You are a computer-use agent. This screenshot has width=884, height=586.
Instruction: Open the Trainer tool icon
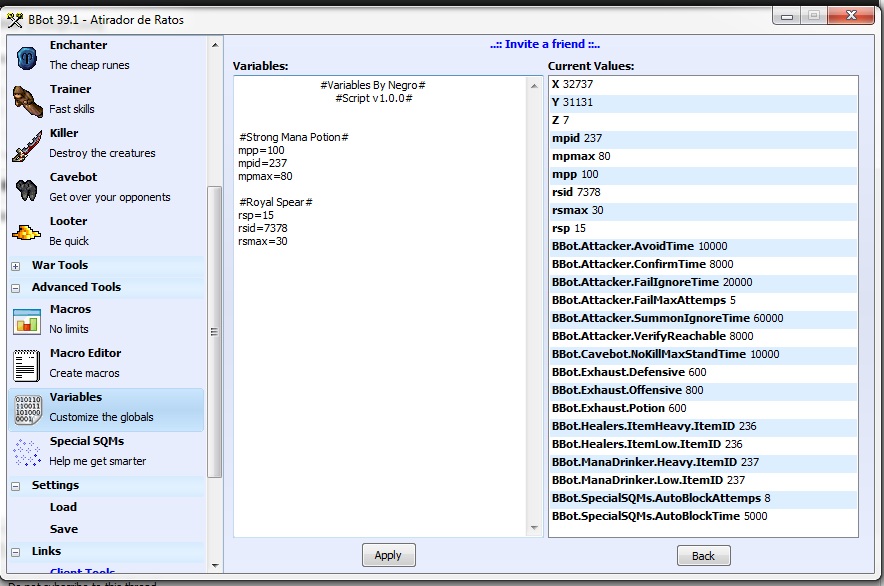pos(27,100)
